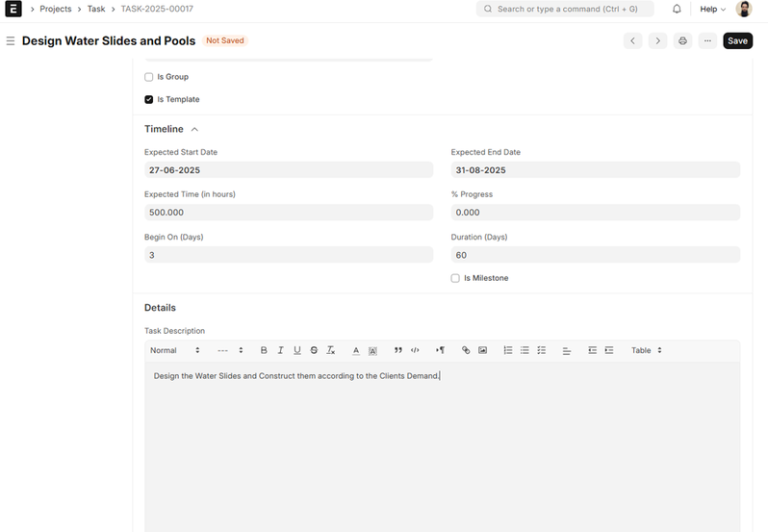
Task: Click the Save button
Action: pos(737,40)
